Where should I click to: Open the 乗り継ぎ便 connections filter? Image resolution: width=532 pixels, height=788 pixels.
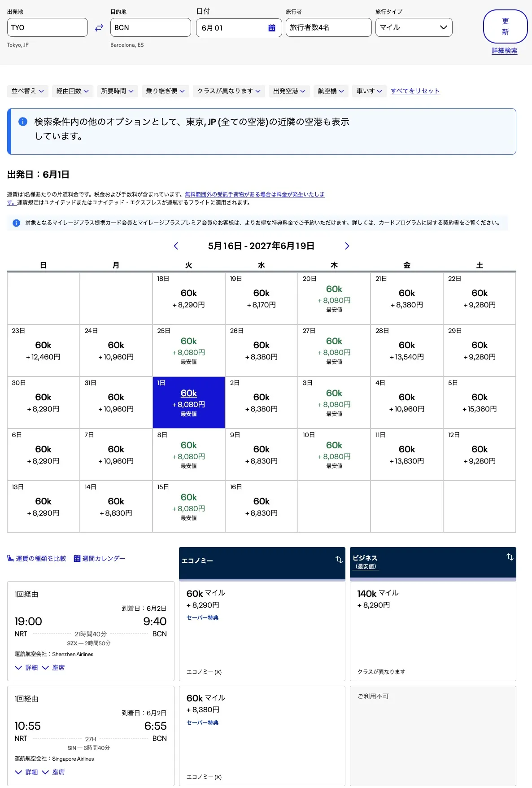[166, 91]
